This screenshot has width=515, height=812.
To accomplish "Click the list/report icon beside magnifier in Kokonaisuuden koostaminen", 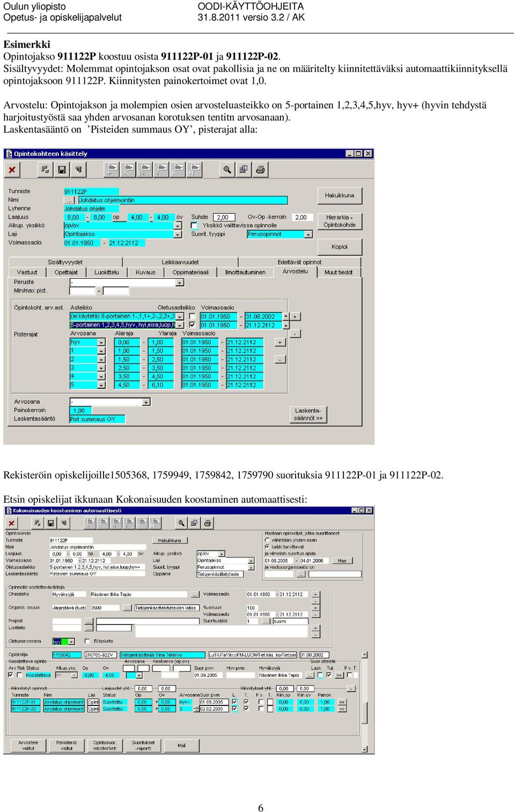I will (x=194, y=523).
